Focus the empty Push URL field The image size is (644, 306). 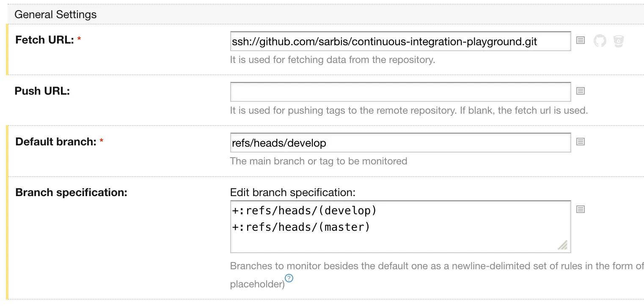coord(400,92)
